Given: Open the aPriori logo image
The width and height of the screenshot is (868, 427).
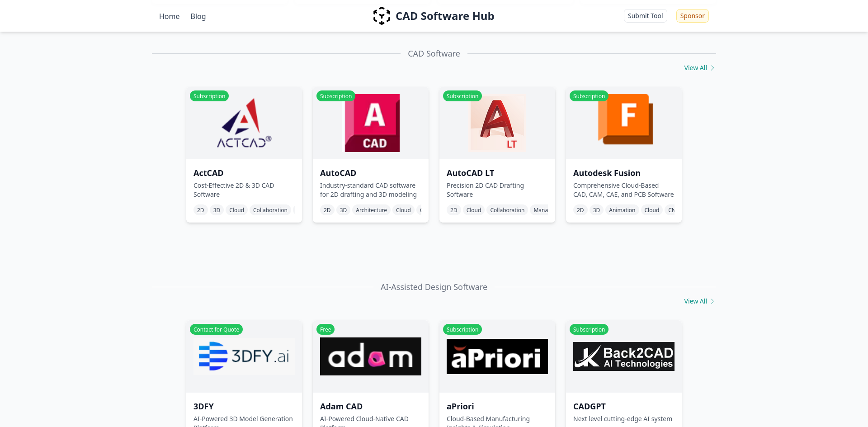Looking at the screenshot, I should coord(497,356).
